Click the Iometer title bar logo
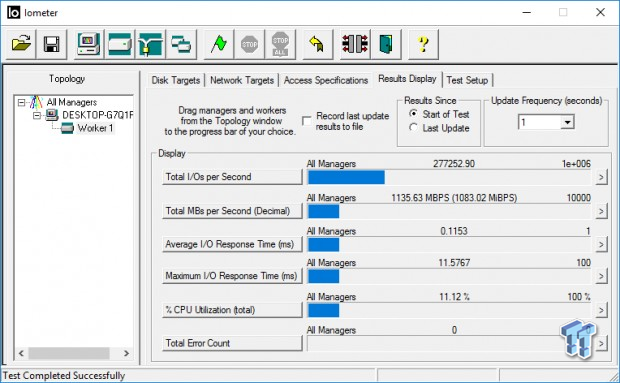The height and width of the screenshot is (383, 620). [13, 13]
